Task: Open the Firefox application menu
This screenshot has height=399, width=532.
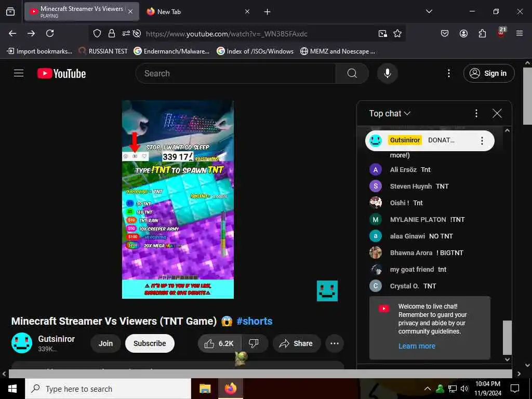Action: 520,33
